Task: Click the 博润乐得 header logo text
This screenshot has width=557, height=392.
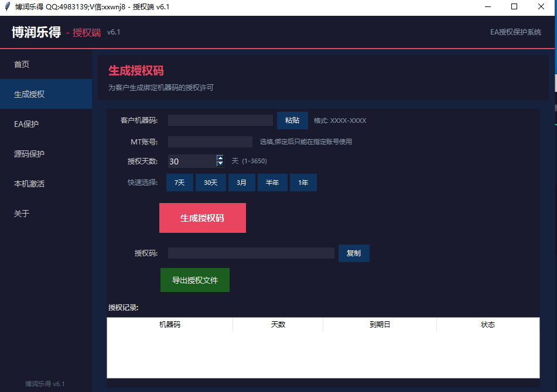Action: 36,32
